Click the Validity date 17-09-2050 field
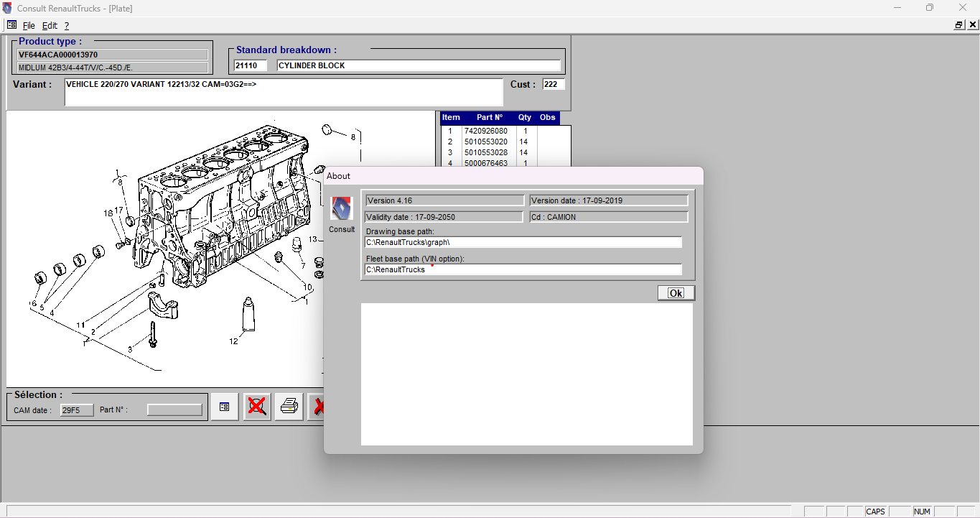 click(444, 217)
